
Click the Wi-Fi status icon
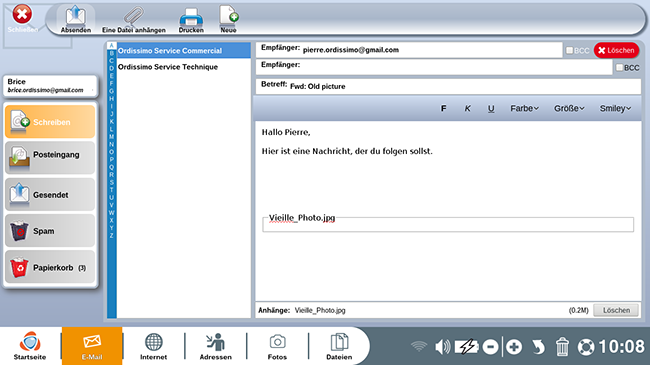(419, 346)
